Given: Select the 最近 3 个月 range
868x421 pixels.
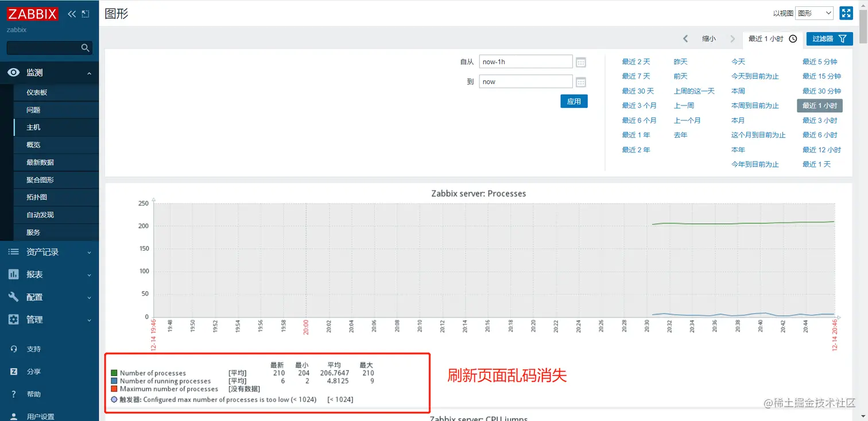Looking at the screenshot, I should (x=639, y=106).
